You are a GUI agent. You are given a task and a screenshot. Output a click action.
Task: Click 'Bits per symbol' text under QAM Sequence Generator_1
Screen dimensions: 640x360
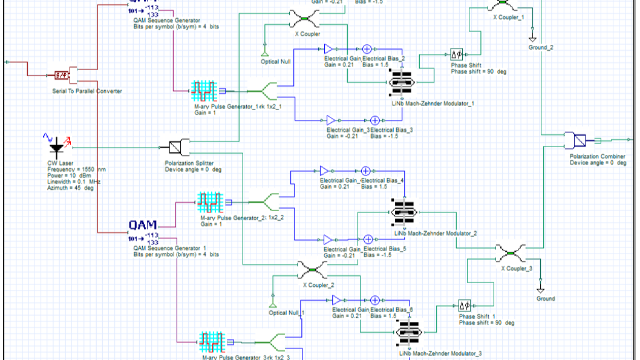pyautogui.click(x=176, y=254)
